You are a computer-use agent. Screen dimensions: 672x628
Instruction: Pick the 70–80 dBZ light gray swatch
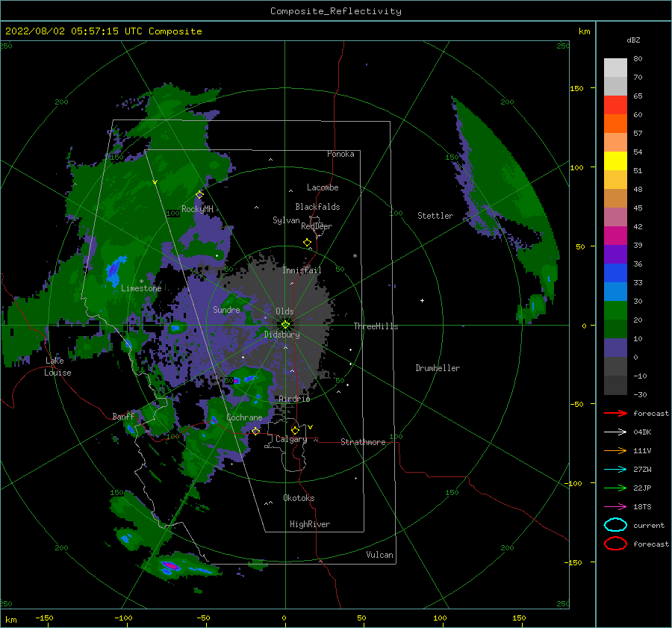[615, 68]
